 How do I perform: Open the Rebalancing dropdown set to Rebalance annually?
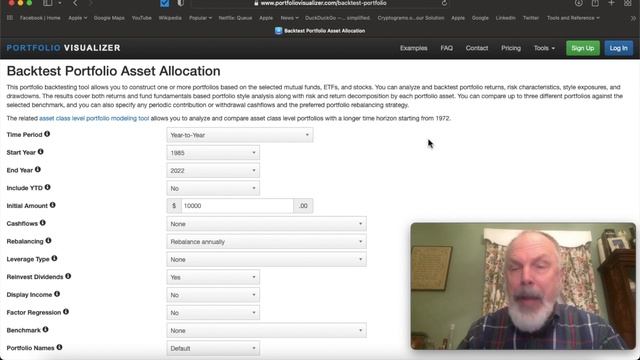tap(266, 242)
